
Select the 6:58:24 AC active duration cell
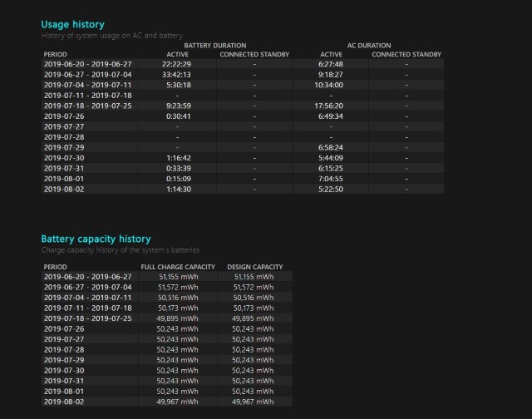coord(331,147)
